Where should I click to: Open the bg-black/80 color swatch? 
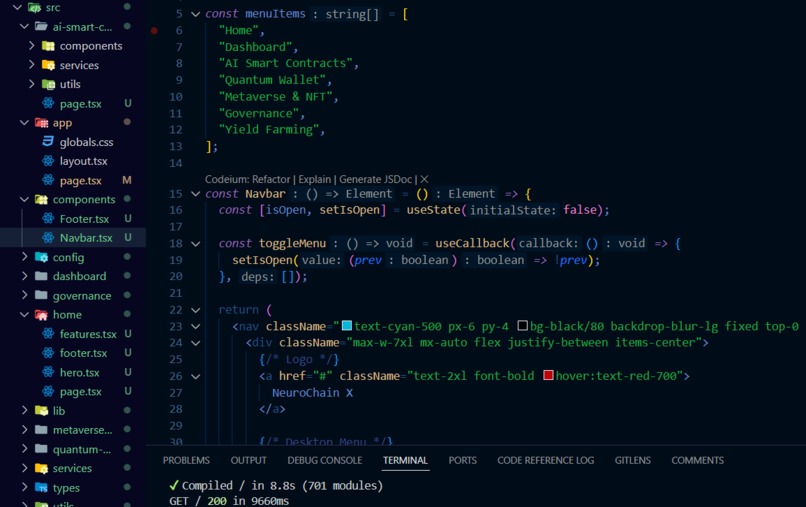pos(522,325)
